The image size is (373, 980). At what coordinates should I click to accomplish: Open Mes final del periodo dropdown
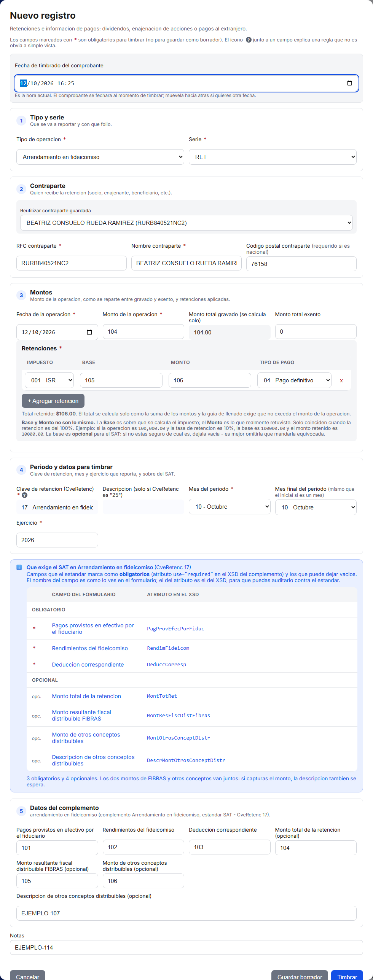pyautogui.click(x=316, y=508)
